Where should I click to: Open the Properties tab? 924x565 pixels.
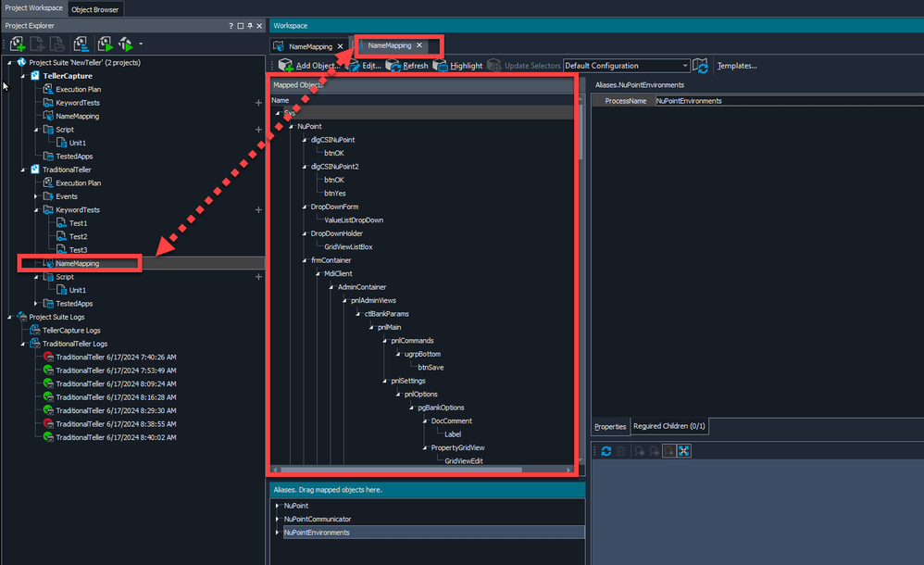pos(610,427)
